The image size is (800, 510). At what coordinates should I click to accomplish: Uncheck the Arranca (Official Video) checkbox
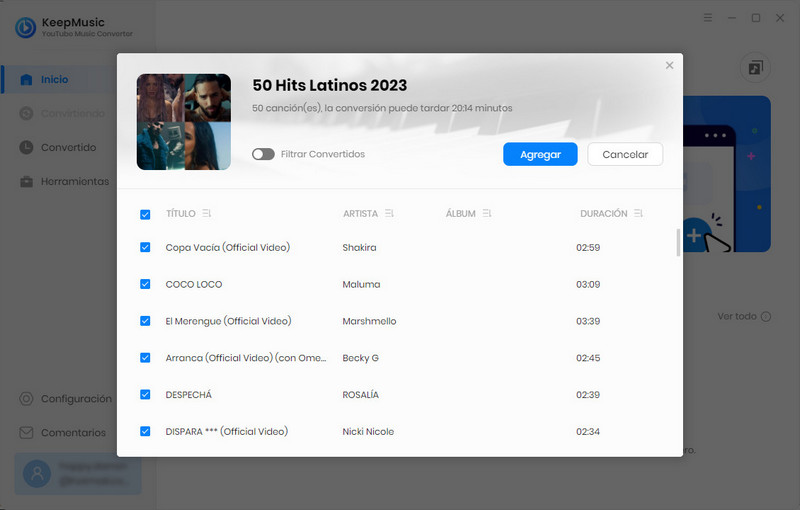click(x=145, y=358)
